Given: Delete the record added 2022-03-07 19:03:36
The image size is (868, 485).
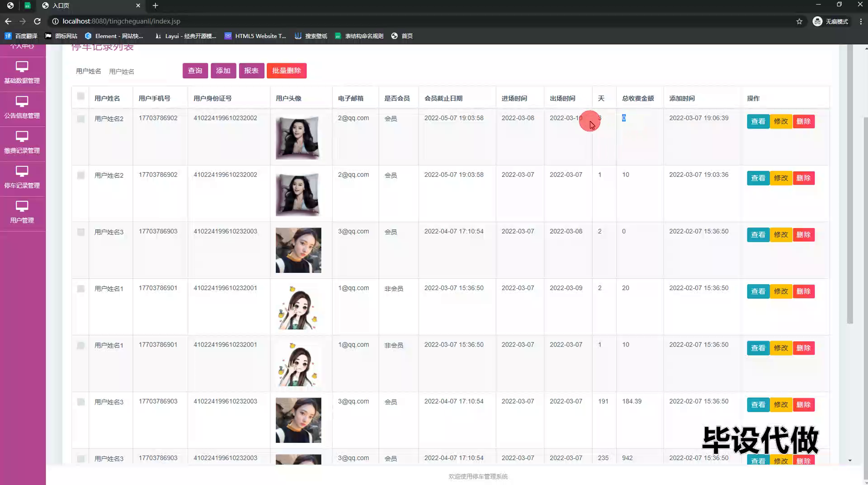Looking at the screenshot, I should pos(803,178).
